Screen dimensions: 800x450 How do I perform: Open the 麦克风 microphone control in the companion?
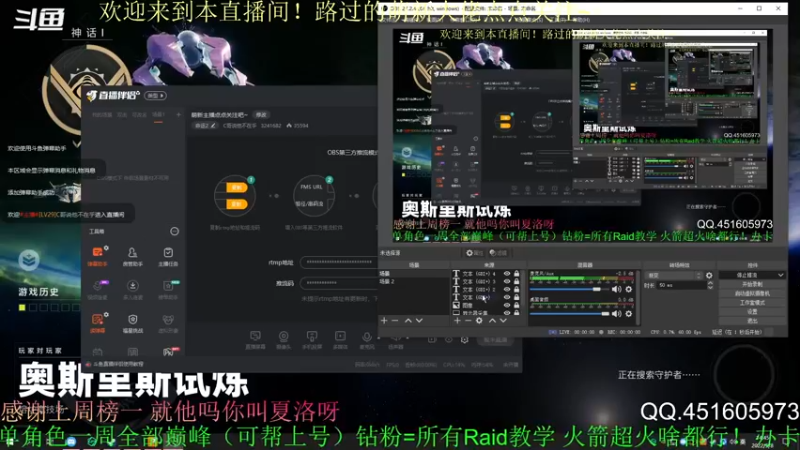[367, 340]
